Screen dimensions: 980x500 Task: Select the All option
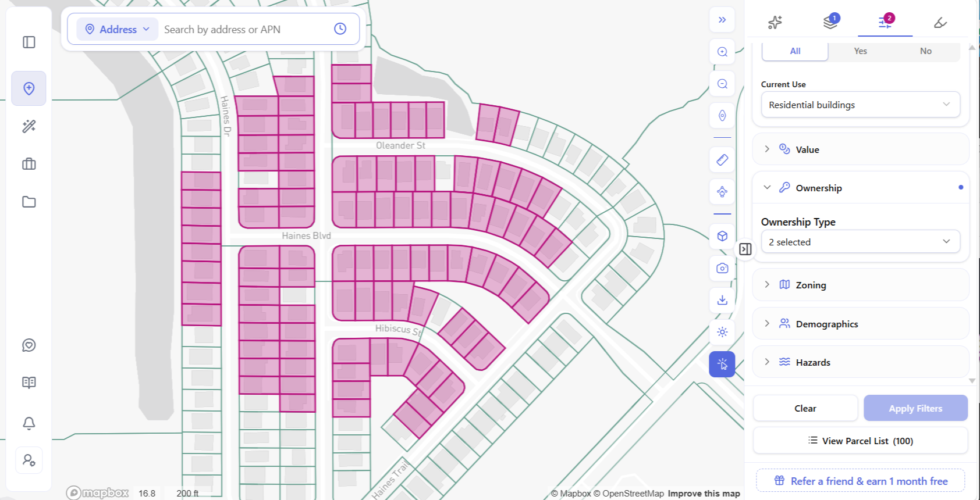[x=795, y=51]
